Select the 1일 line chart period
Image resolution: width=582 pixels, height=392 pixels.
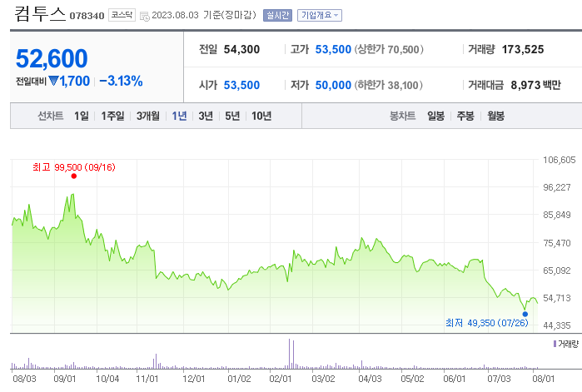[x=82, y=116]
